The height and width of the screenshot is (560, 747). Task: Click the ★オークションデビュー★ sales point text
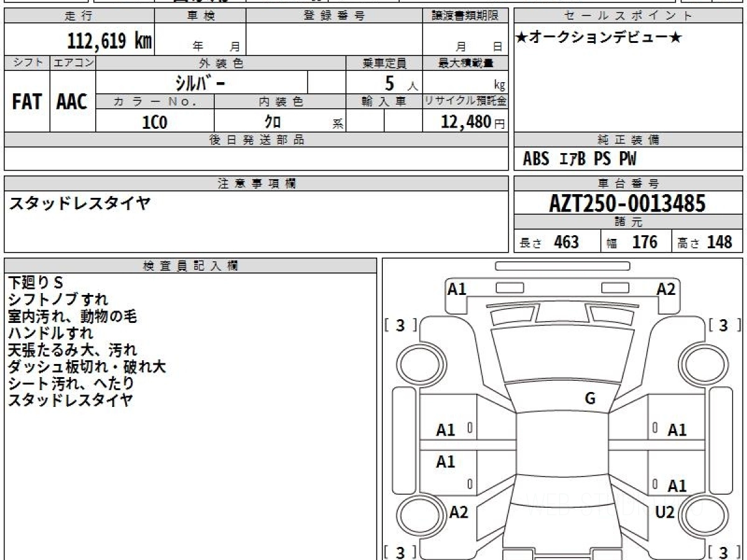(599, 38)
